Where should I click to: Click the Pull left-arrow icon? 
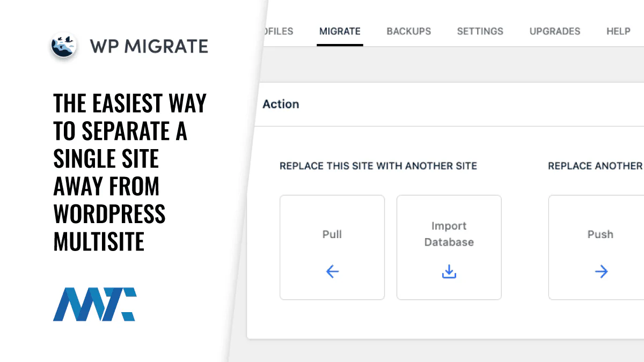coord(332,272)
